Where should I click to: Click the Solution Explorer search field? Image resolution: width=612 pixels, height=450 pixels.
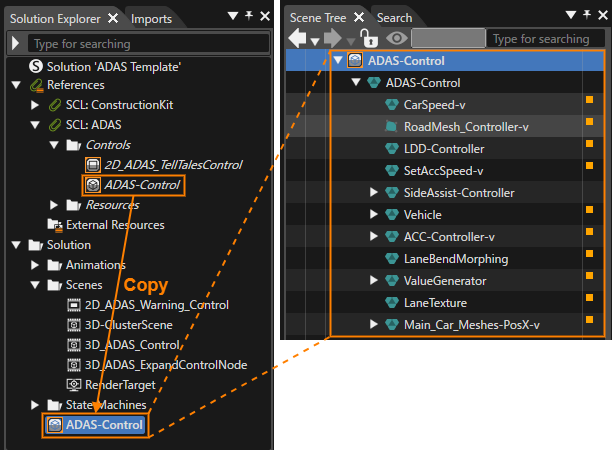[x=148, y=43]
